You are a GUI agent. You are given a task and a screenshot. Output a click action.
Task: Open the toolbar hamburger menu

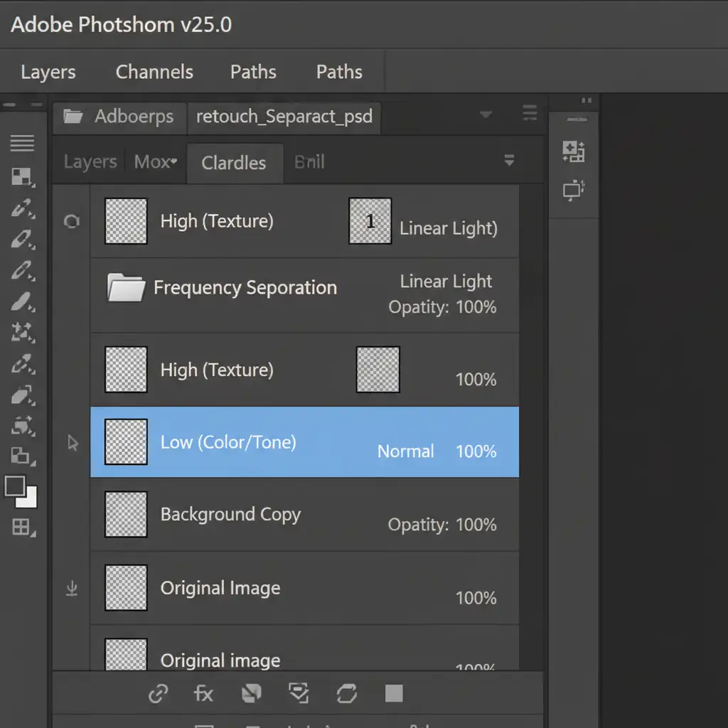pos(23,142)
